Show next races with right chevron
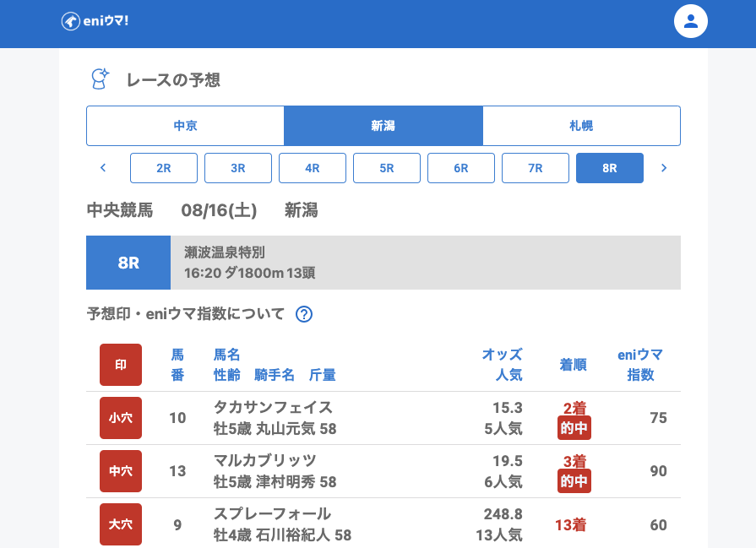Image resolution: width=756 pixels, height=548 pixels. click(664, 168)
